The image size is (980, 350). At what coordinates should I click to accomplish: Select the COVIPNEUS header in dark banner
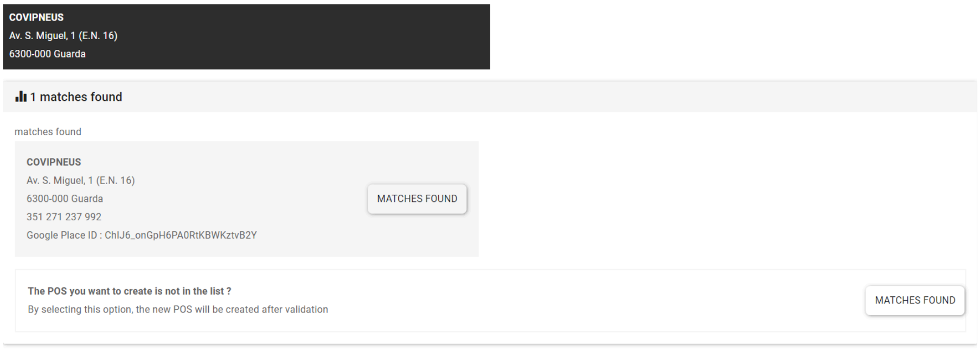(x=36, y=17)
